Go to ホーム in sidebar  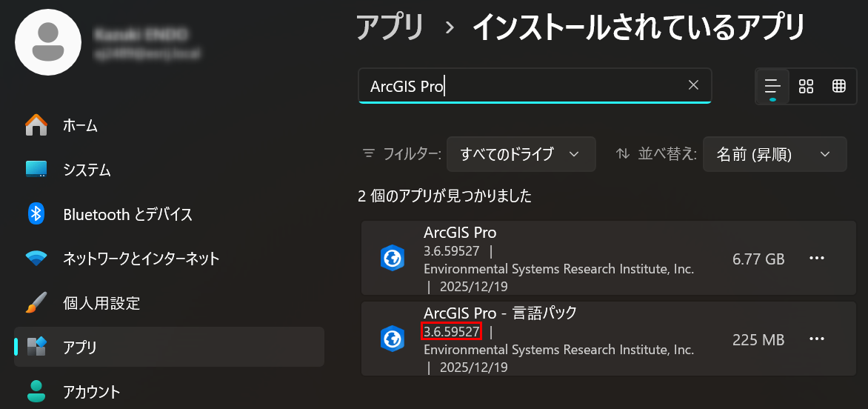tap(80, 125)
